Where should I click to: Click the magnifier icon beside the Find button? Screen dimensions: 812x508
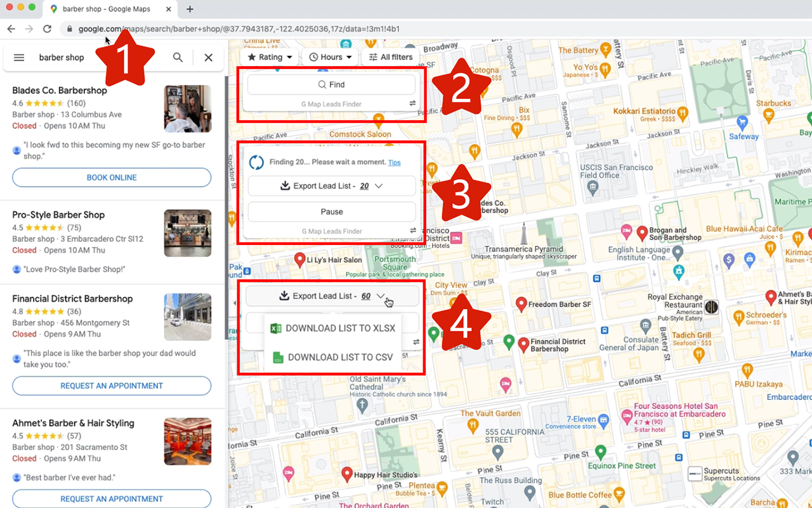[321, 84]
